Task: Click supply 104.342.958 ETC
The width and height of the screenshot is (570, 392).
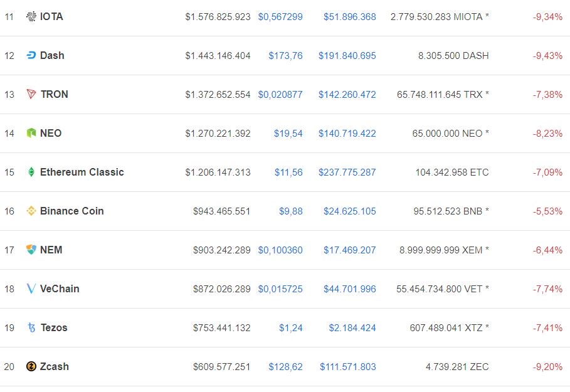Action: click(x=452, y=172)
